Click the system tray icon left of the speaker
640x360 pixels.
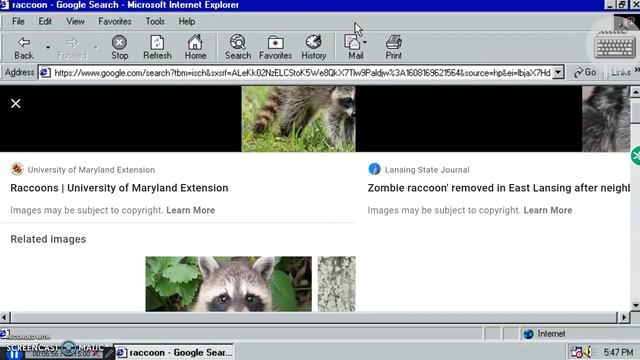click(576, 352)
